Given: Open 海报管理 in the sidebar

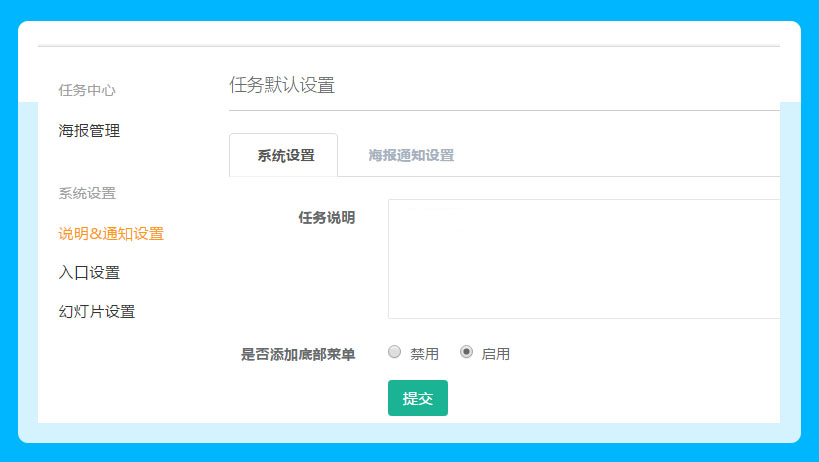Looking at the screenshot, I should coord(89,131).
